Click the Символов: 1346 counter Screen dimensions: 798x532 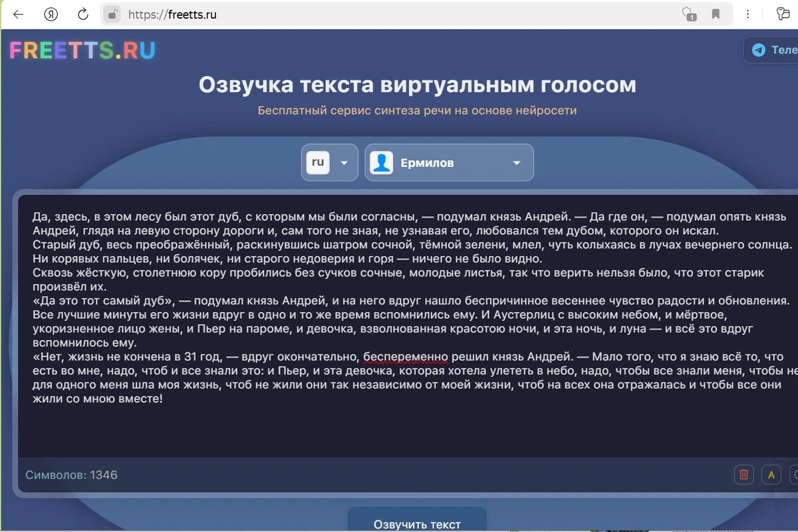71,475
